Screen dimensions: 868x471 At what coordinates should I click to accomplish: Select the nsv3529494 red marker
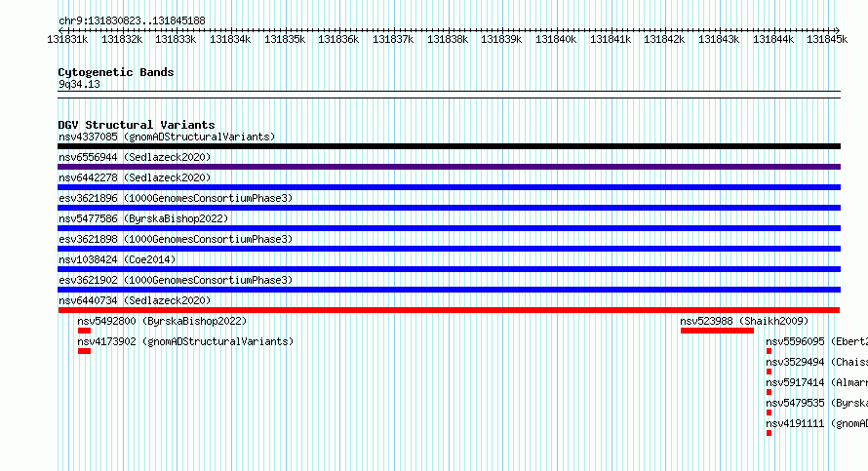[769, 372]
